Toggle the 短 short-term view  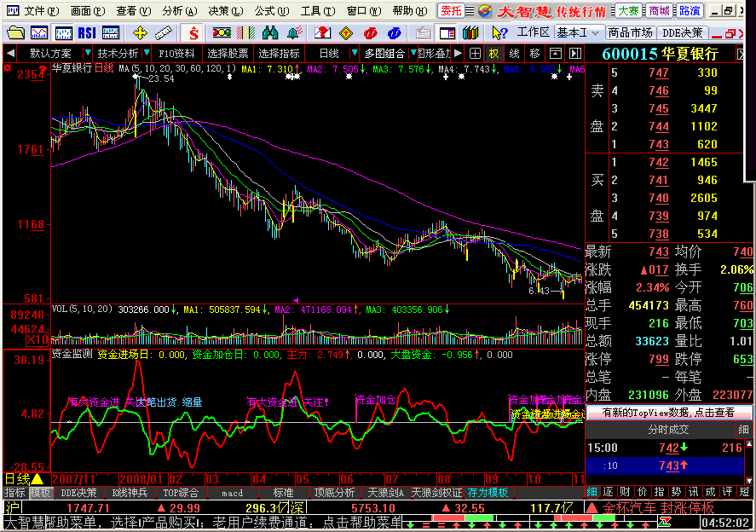coord(744,492)
